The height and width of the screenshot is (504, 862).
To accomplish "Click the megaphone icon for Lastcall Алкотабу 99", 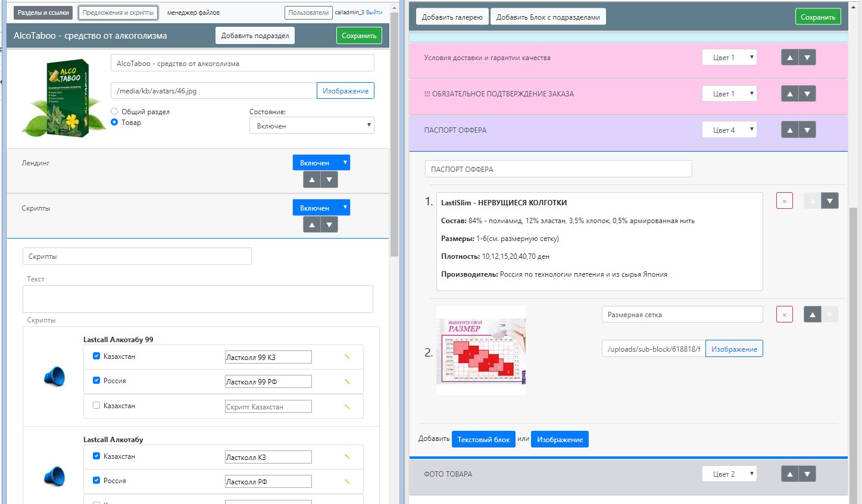I will tap(54, 376).
